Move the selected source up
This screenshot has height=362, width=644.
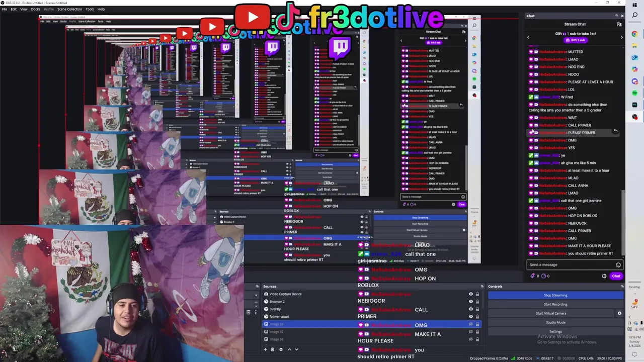(289, 349)
